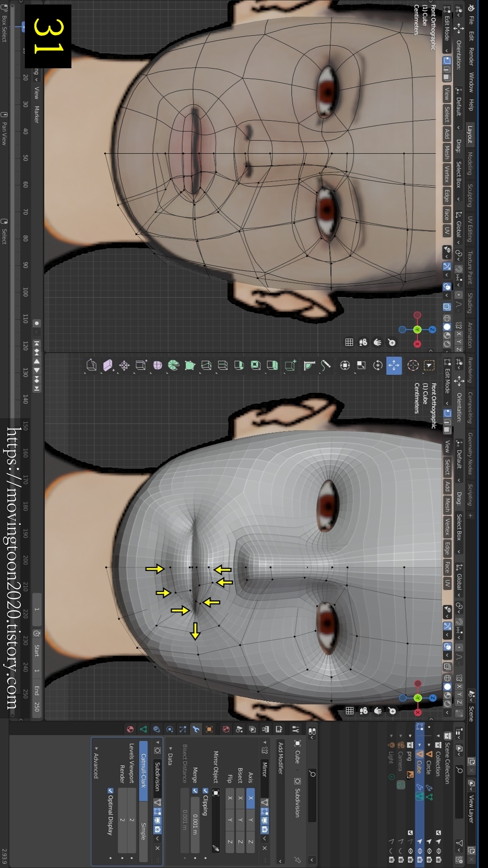488x868 pixels.
Task: Select the Annotate tool
Action: 326,365
